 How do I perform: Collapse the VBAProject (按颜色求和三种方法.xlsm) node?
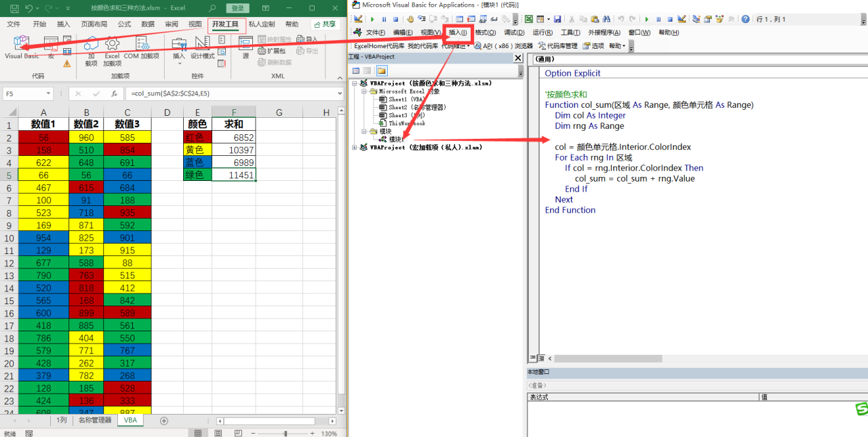(x=355, y=83)
